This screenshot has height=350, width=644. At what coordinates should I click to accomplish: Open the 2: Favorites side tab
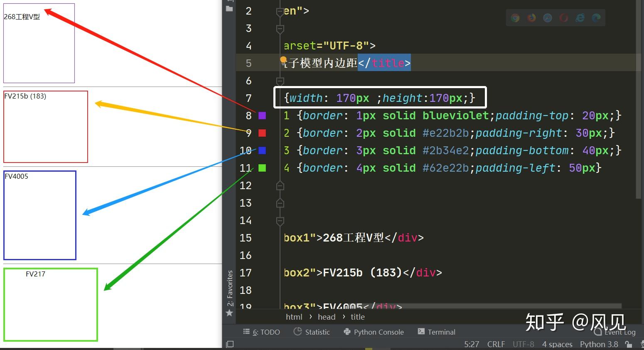(x=230, y=288)
